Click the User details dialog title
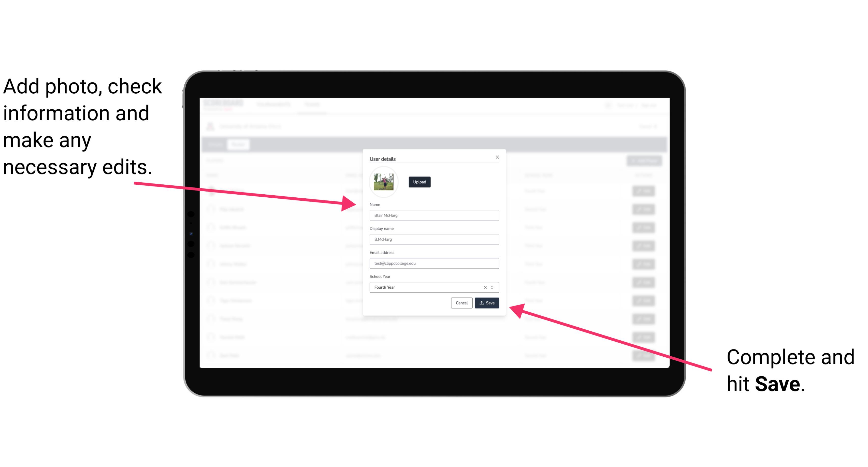The image size is (868, 467). click(x=384, y=158)
